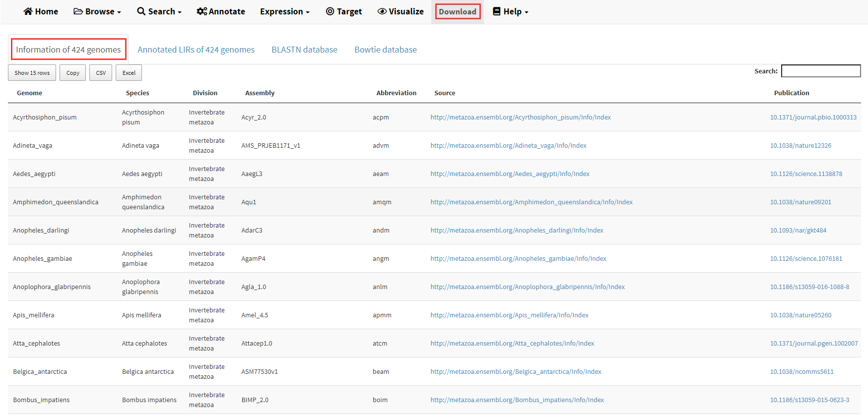
Task: Switch to Annotated LIRs of 424 genomes tab
Action: (196, 50)
